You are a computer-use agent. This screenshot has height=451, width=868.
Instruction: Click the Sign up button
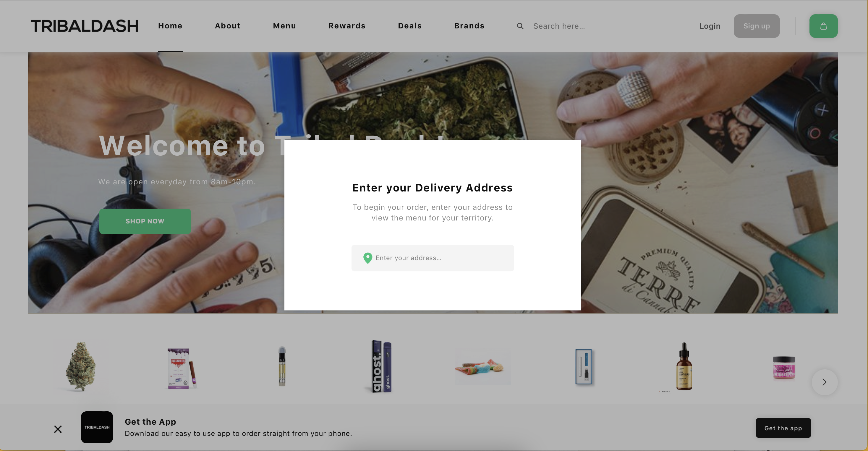(x=757, y=26)
